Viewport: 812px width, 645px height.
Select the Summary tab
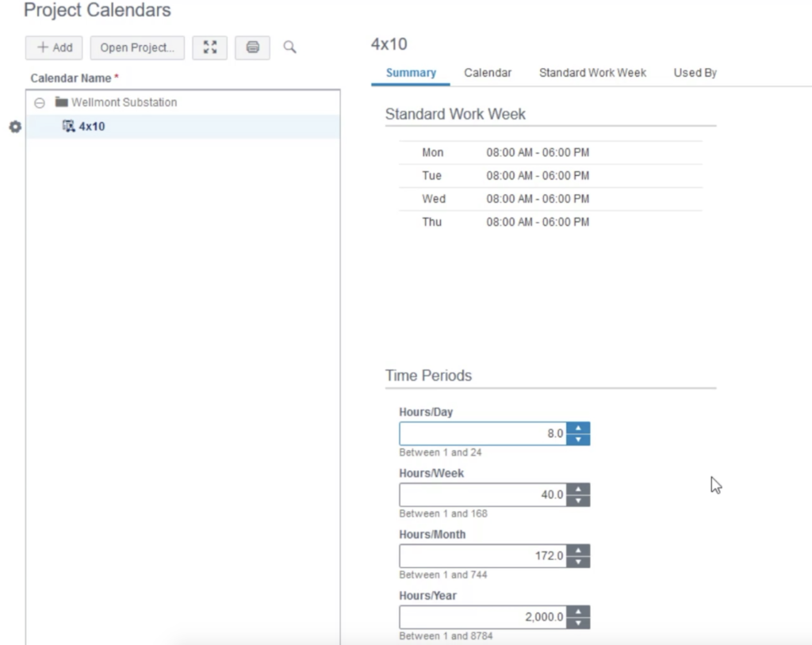[x=410, y=72]
